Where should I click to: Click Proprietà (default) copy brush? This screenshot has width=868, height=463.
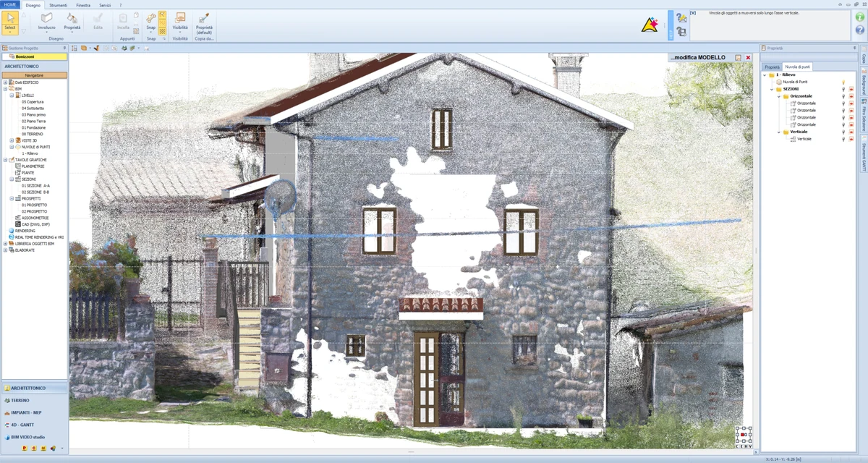click(204, 23)
